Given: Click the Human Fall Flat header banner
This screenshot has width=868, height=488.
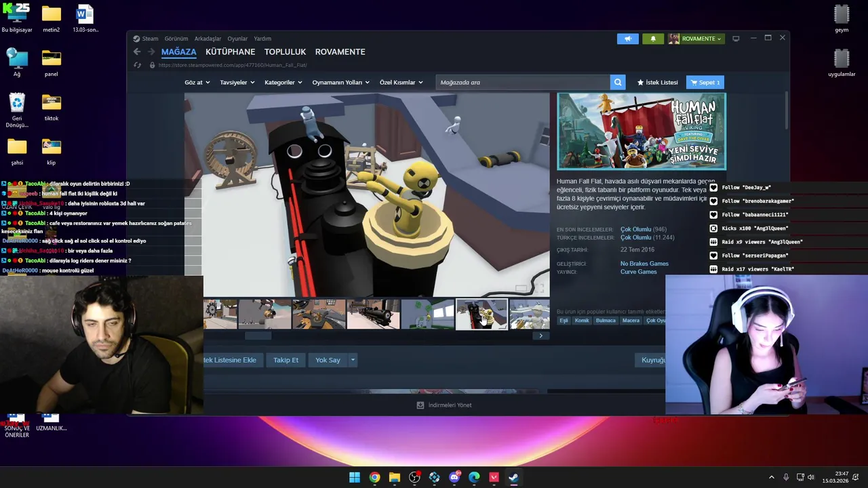Looking at the screenshot, I should (x=642, y=131).
